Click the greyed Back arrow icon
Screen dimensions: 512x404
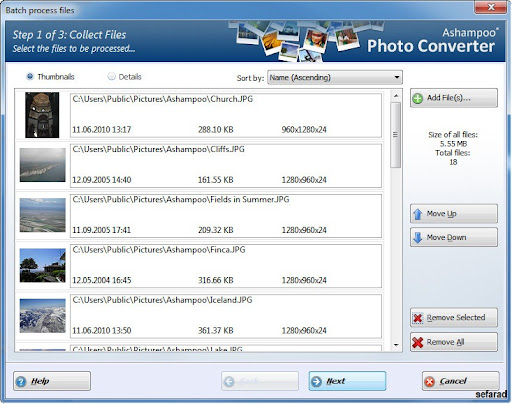click(229, 381)
